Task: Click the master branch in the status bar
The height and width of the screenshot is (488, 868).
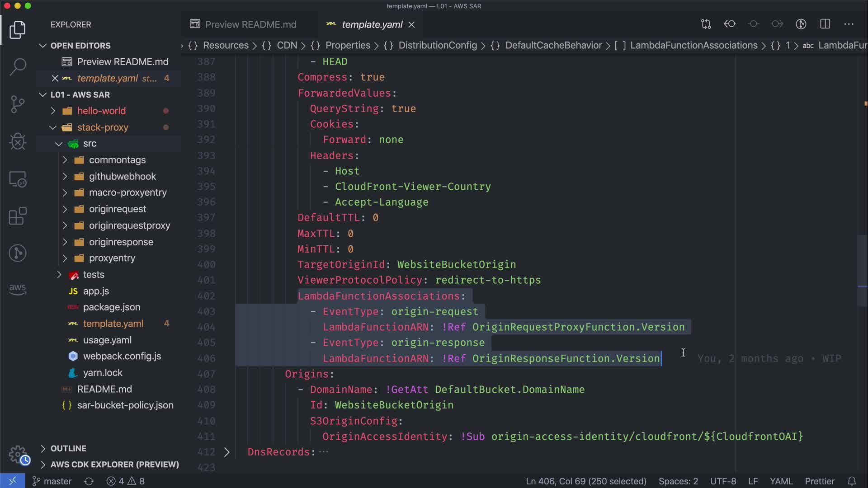Action: 52,481
